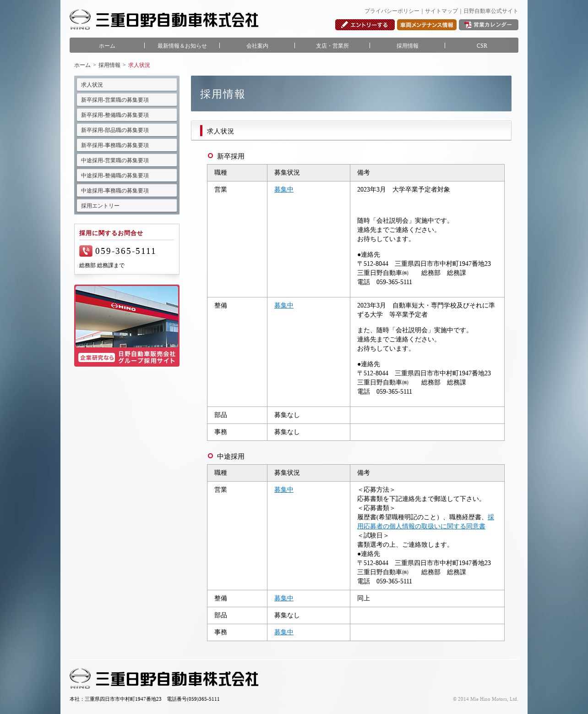The height and width of the screenshot is (714, 588).
Task: Click 募集中 for 中途採用 事務
Action: 284,632
